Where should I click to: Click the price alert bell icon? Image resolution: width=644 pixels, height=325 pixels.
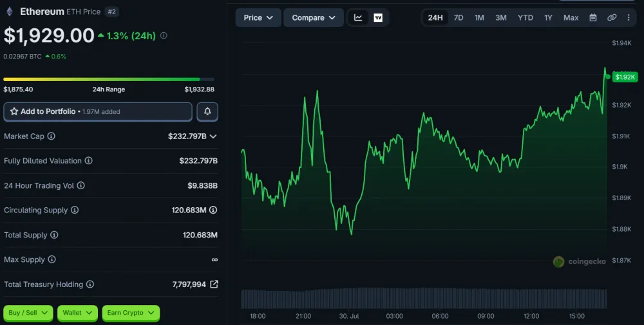click(x=207, y=111)
